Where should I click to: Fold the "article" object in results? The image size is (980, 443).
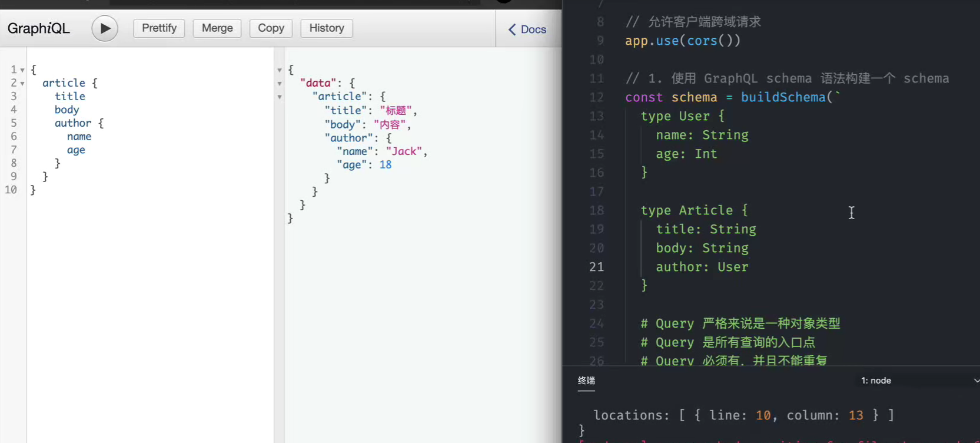click(280, 97)
